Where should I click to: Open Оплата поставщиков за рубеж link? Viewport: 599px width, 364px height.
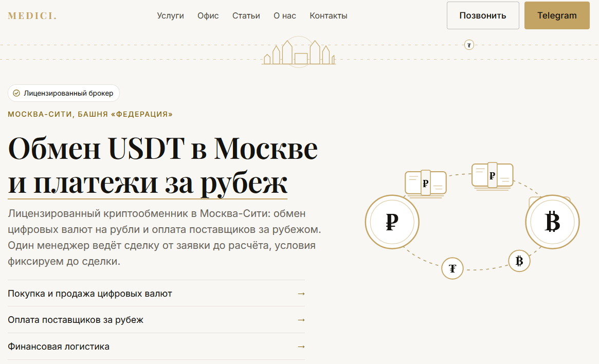pyautogui.click(x=156, y=320)
